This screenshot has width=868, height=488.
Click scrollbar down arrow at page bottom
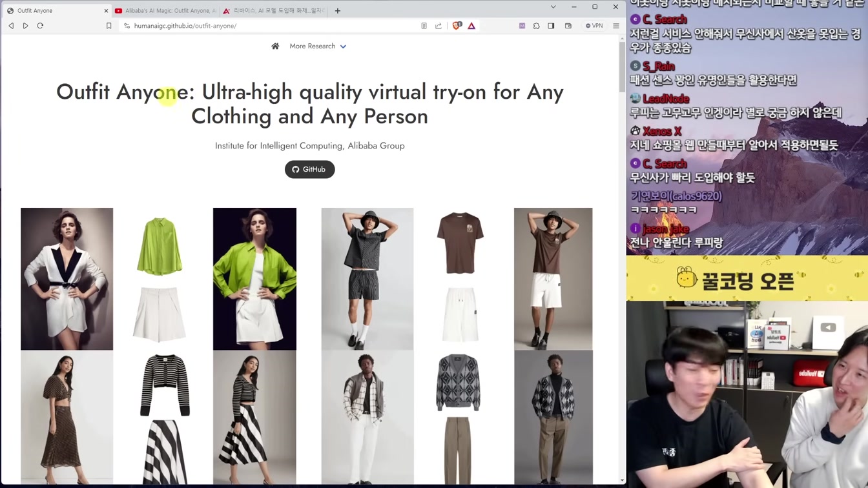coord(622,480)
